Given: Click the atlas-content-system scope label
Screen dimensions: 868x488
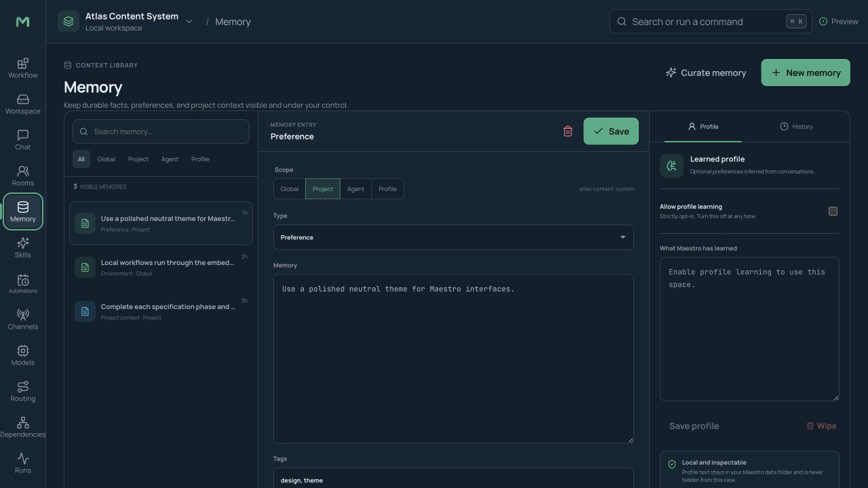Looking at the screenshot, I should pyautogui.click(x=606, y=189).
